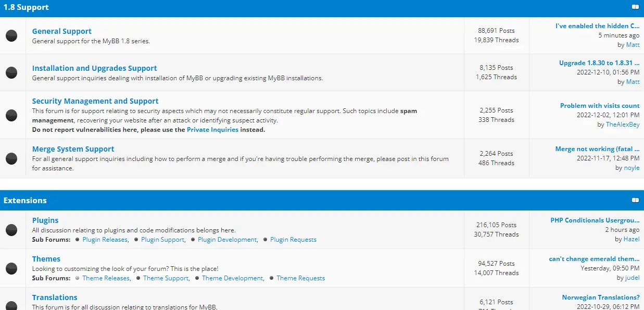Click the small icon before Theme Releases

click(x=78, y=278)
